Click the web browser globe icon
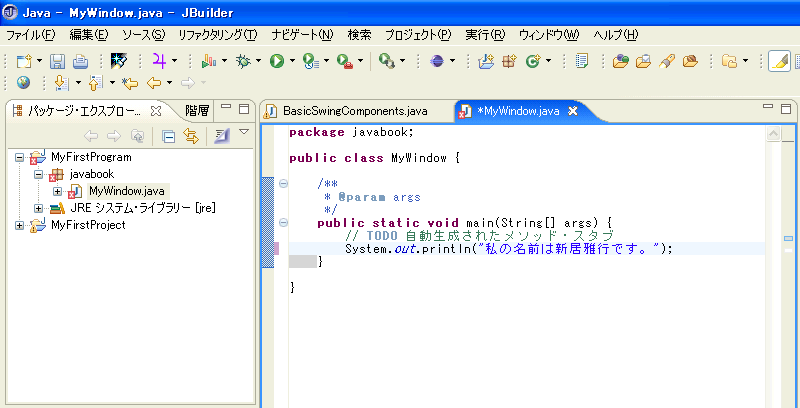Viewport: 800px width, 408px height. [23, 83]
